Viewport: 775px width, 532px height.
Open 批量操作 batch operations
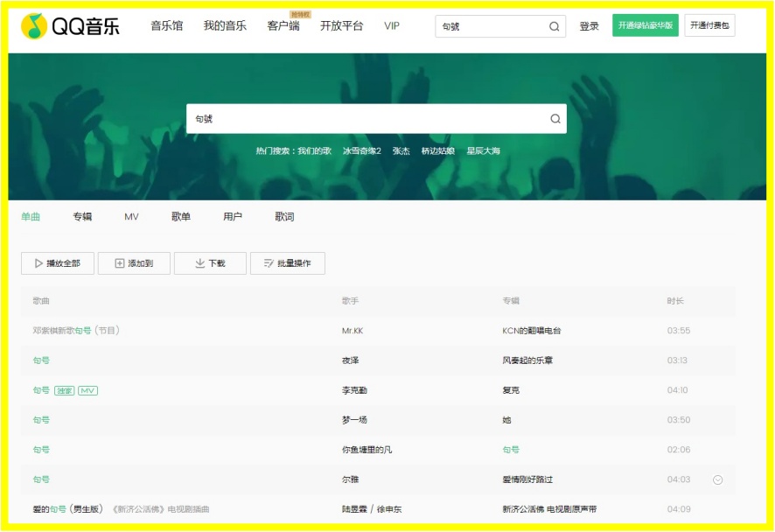click(287, 263)
